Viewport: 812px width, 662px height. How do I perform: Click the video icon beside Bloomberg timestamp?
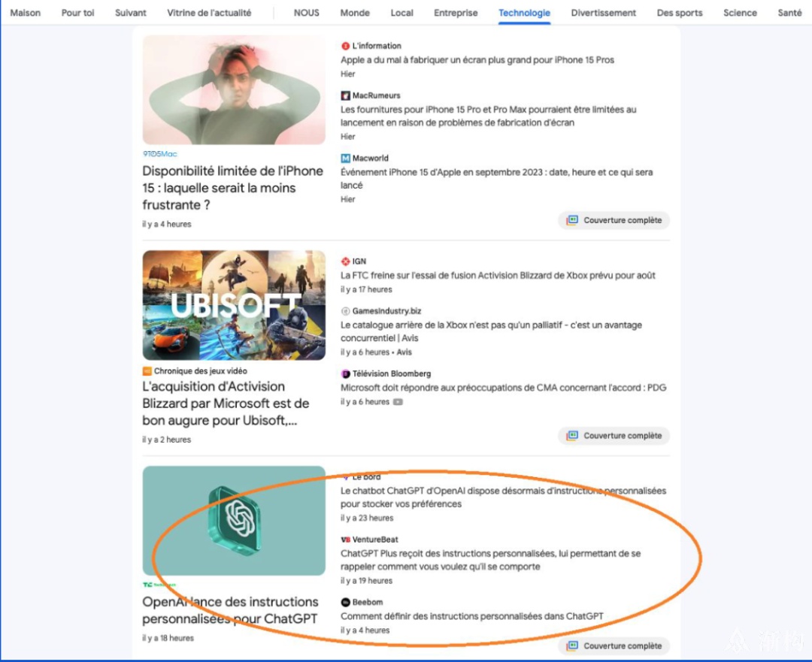[398, 402]
